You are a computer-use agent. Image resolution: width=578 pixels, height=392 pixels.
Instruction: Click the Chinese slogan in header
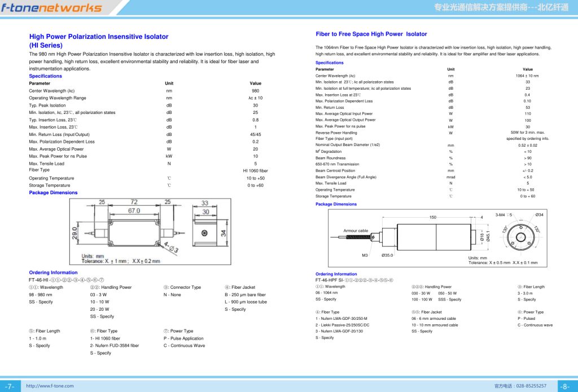pyautogui.click(x=501, y=7)
